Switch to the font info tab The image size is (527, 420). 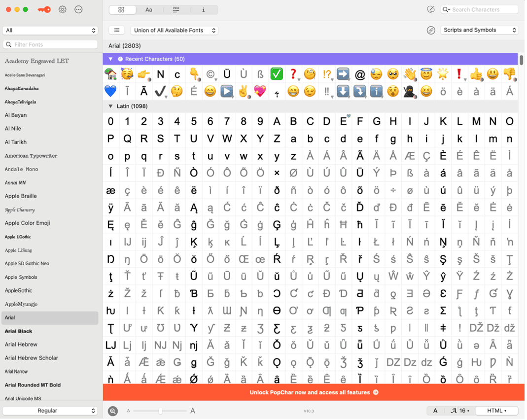point(204,10)
